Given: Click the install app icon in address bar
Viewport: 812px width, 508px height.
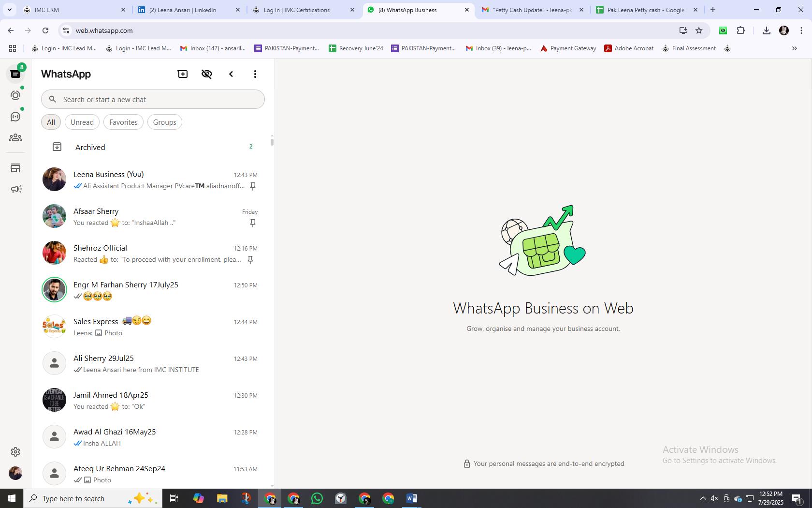Looking at the screenshot, I should pyautogui.click(x=683, y=30).
